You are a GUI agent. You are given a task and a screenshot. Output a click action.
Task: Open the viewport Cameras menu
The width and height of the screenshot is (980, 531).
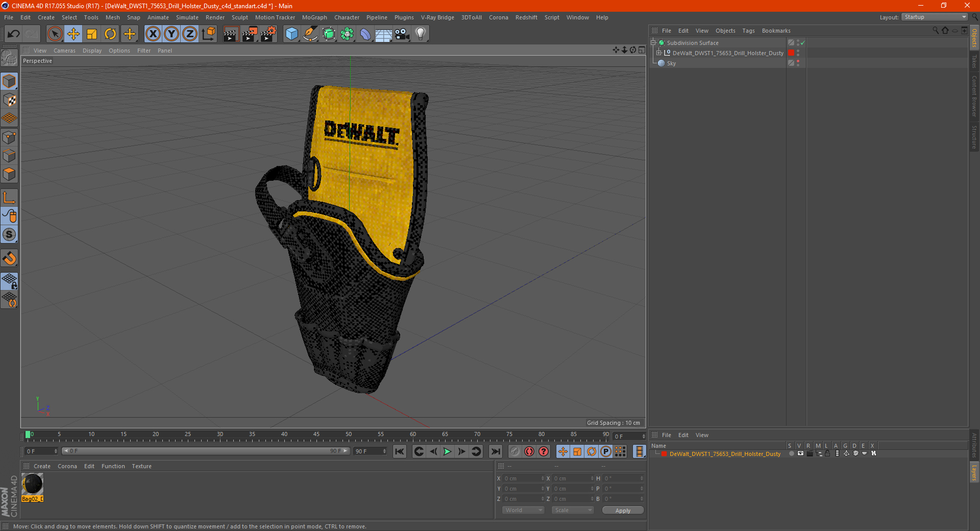click(64, 51)
